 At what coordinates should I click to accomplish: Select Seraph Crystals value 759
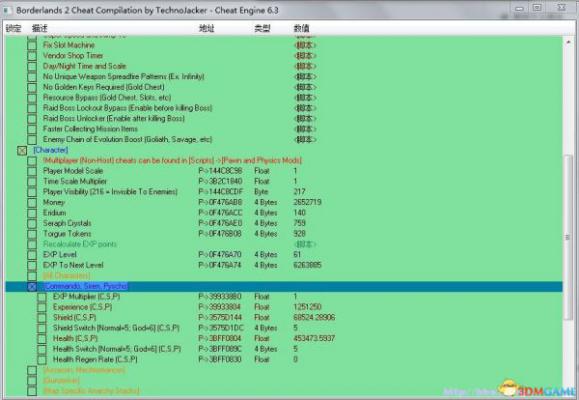click(299, 223)
